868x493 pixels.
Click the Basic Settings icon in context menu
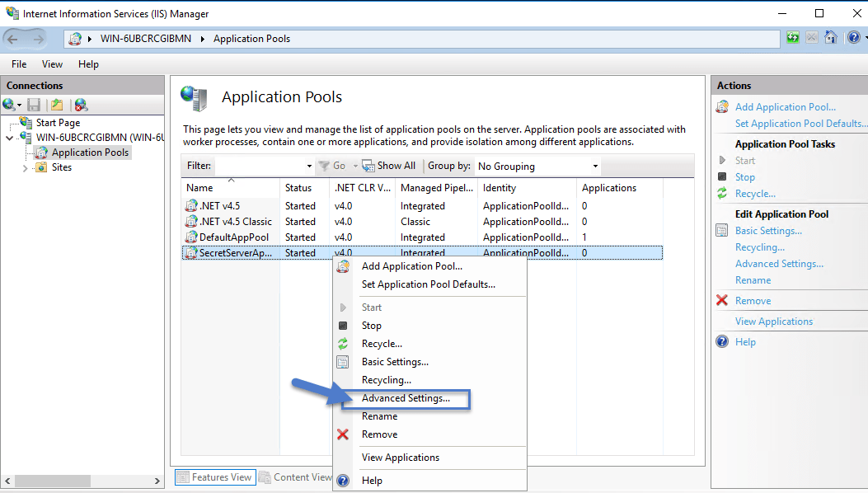click(343, 362)
